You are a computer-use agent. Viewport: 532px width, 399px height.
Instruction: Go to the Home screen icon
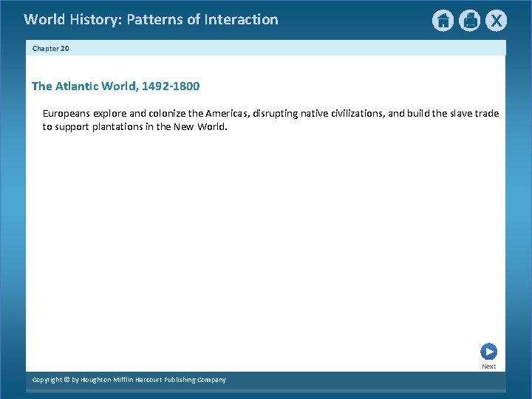pos(443,21)
